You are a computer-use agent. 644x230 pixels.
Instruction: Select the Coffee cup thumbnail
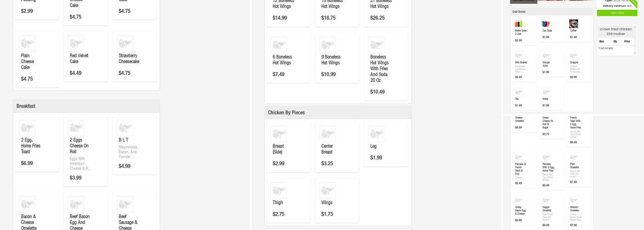[574, 24]
